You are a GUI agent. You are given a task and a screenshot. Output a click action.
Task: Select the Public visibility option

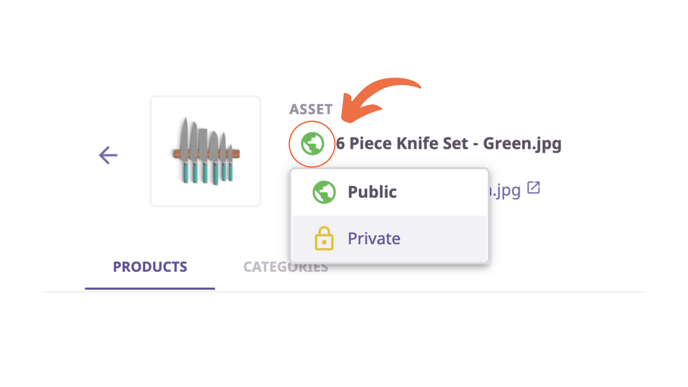tap(390, 192)
